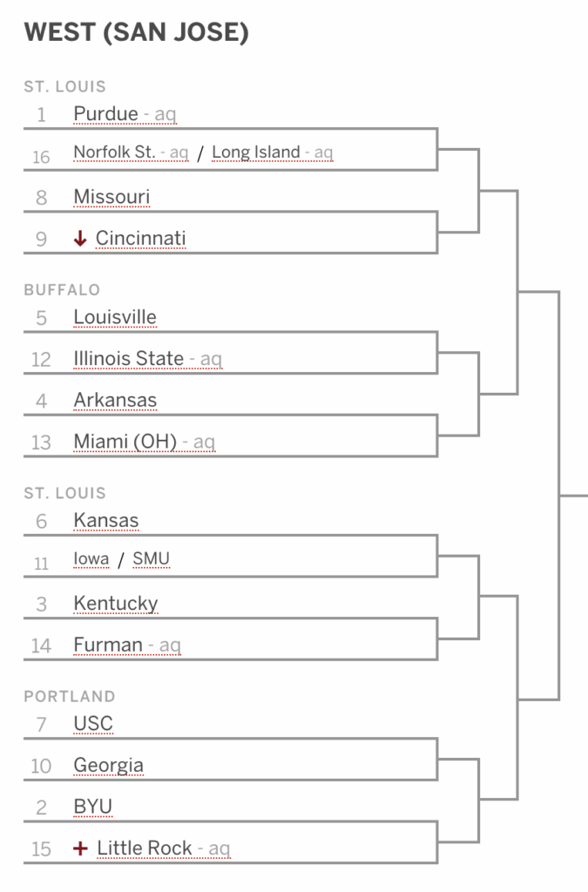Click the Furman team link
This screenshot has height=892, width=588.
(108, 645)
